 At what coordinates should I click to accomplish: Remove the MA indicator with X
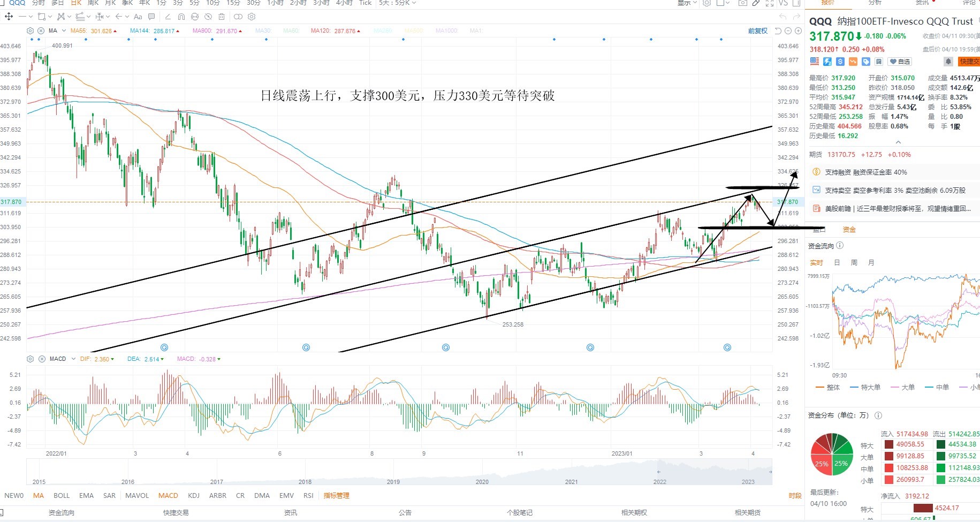click(41, 31)
